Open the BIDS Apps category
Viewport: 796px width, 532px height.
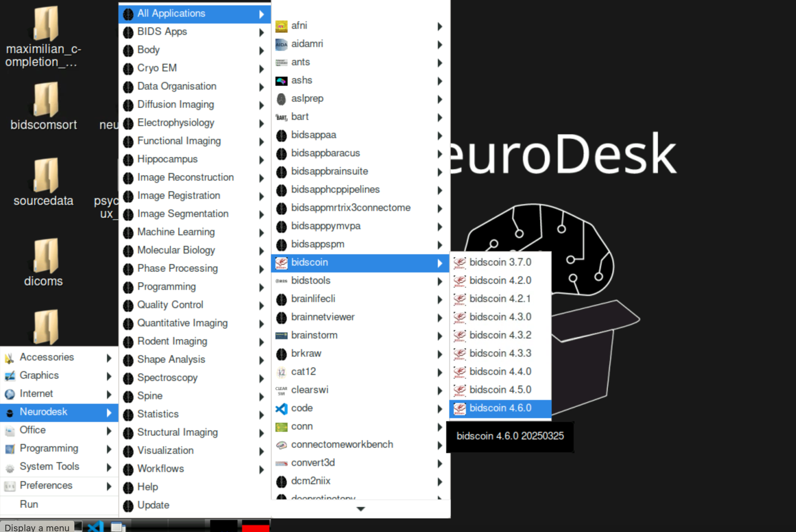pyautogui.click(x=195, y=32)
